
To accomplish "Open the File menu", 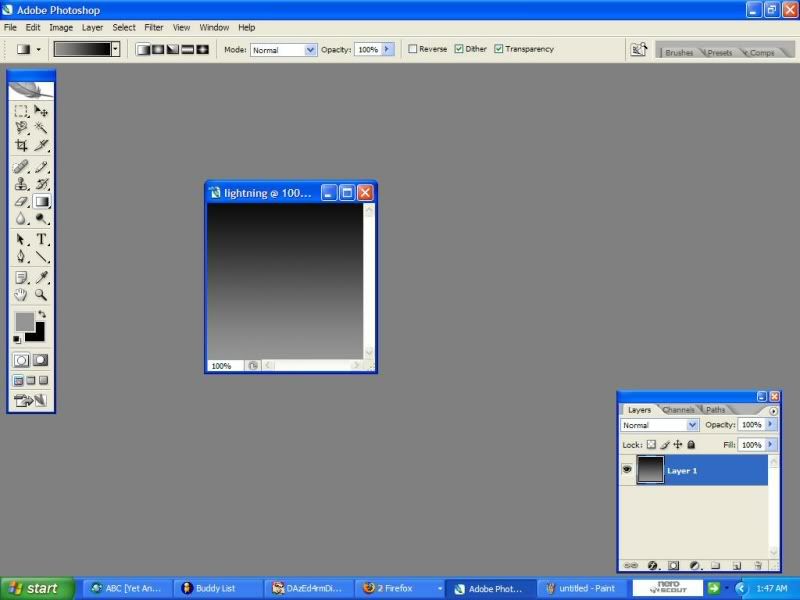I will pos(10,28).
